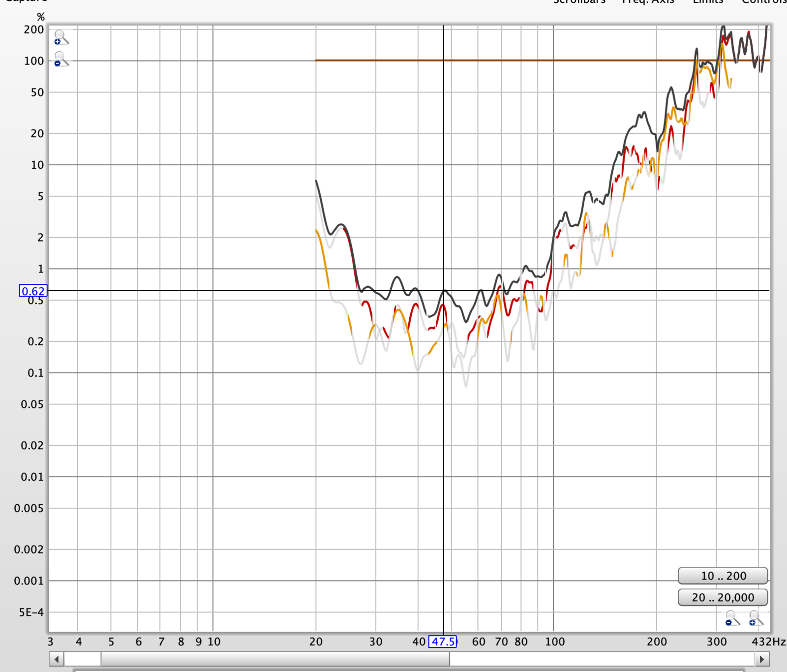Click the 20 Hz axis label
Viewport: 787px width, 672px height.
click(316, 641)
